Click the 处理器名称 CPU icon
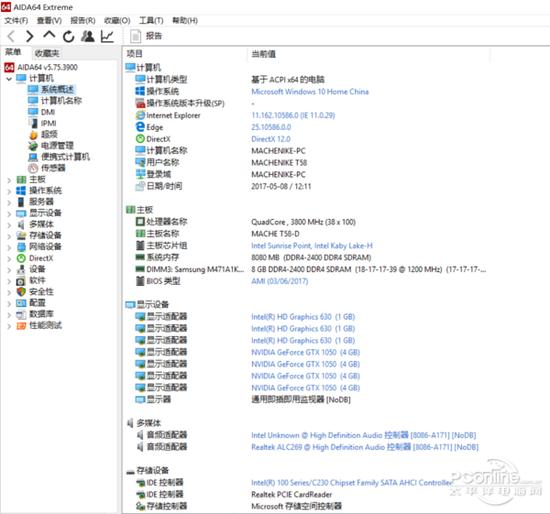This screenshot has width=550, height=514. 140,222
